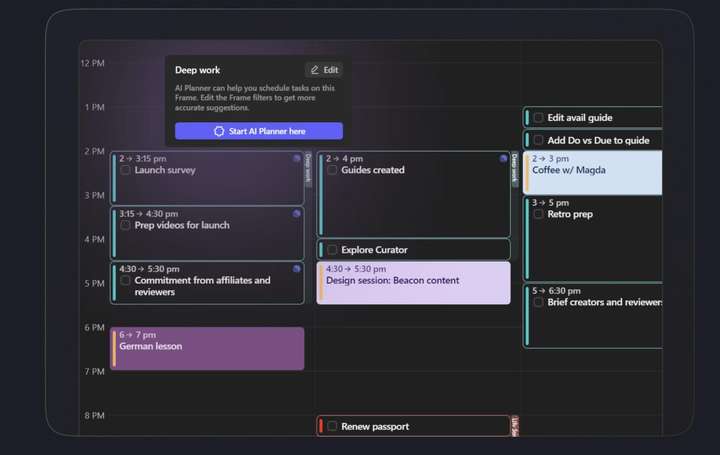Click purple dot icon on Guides created card
The image size is (720, 455).
click(503, 158)
